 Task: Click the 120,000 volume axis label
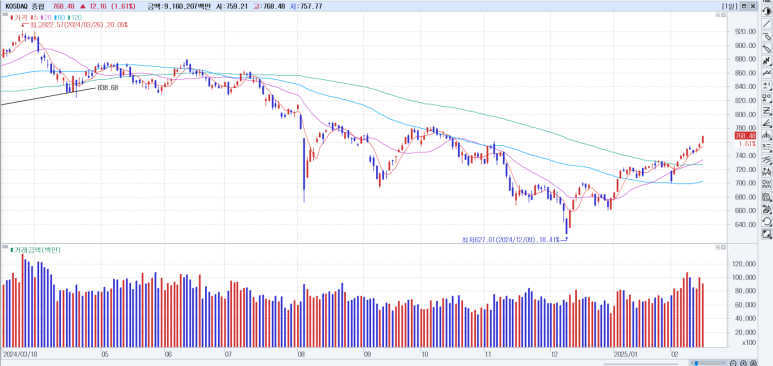[x=743, y=264]
